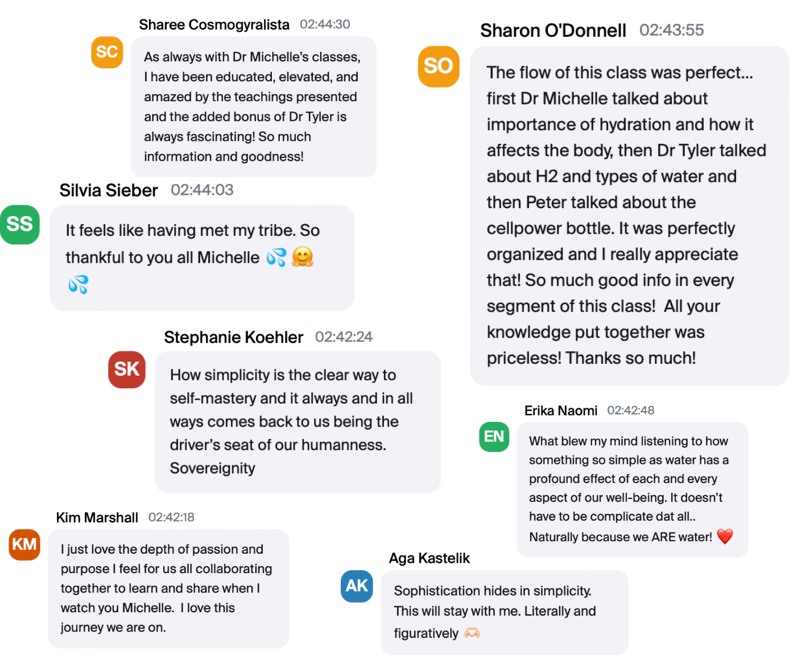Click the Sharon O'Donnell name label
This screenshot has width=802, height=672.
pyautogui.click(x=553, y=30)
